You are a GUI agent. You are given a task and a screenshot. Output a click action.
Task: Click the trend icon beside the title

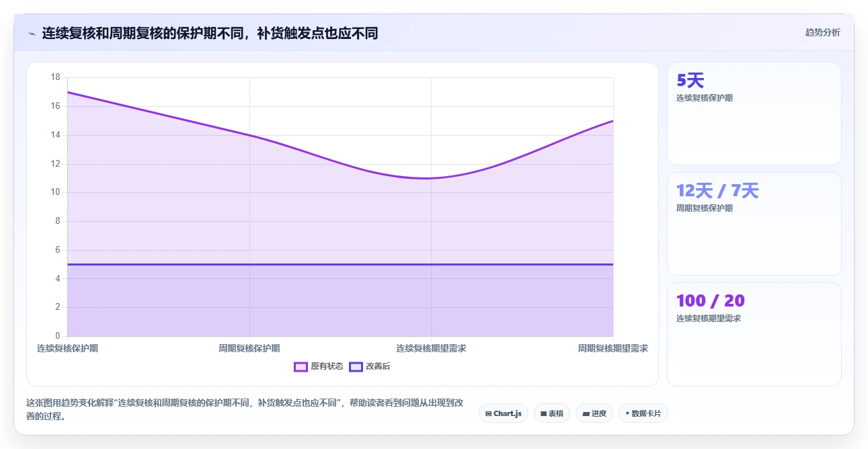(32, 33)
